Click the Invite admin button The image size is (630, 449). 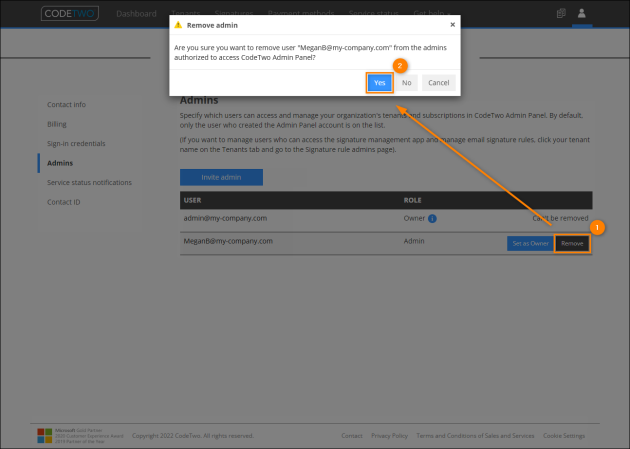[221, 177]
